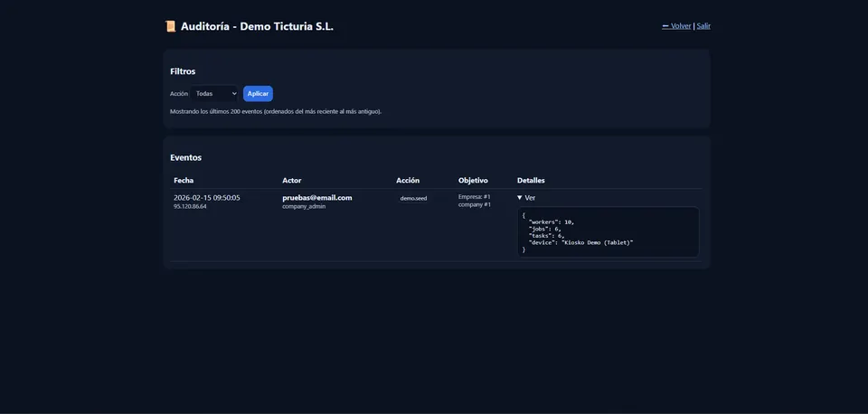
Task: Click the Fecha column header
Action: [x=184, y=181]
